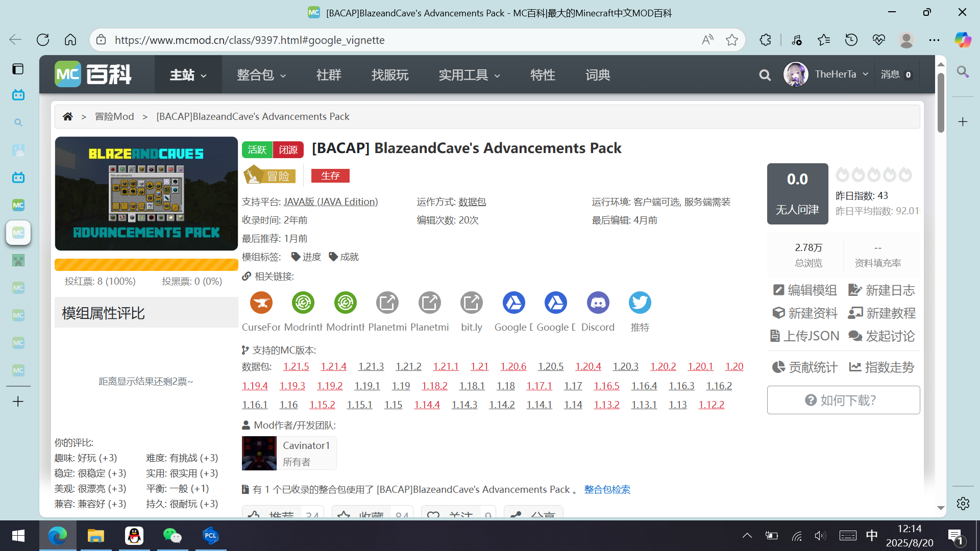Image resolution: width=980 pixels, height=551 pixels.
Task: Click the first flame rating icon
Action: pyautogui.click(x=842, y=174)
